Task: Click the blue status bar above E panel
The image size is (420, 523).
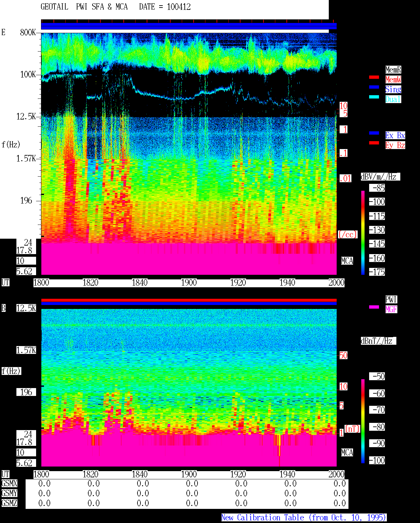Action: coord(189,26)
